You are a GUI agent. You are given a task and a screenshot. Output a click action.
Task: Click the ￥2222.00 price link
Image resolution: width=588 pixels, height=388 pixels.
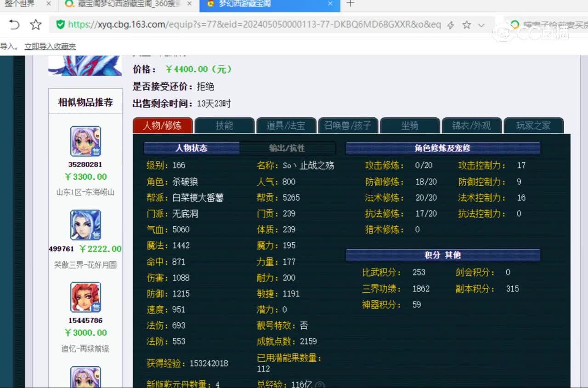(100, 249)
